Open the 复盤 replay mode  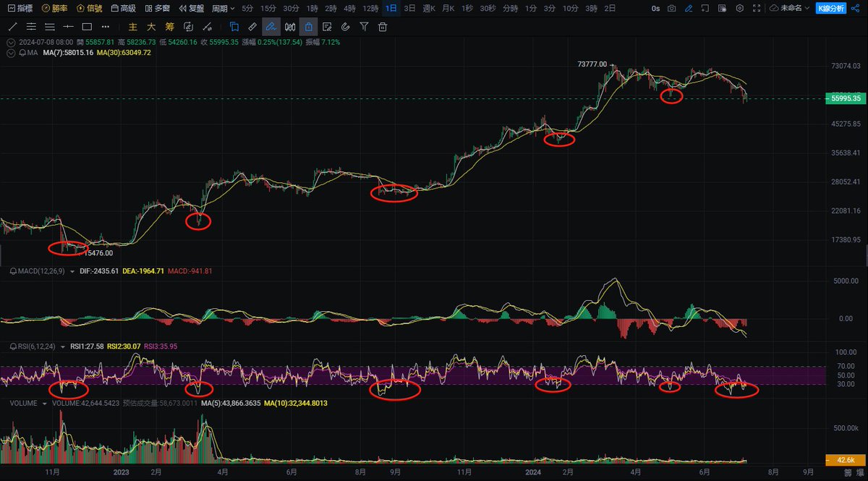(x=192, y=8)
